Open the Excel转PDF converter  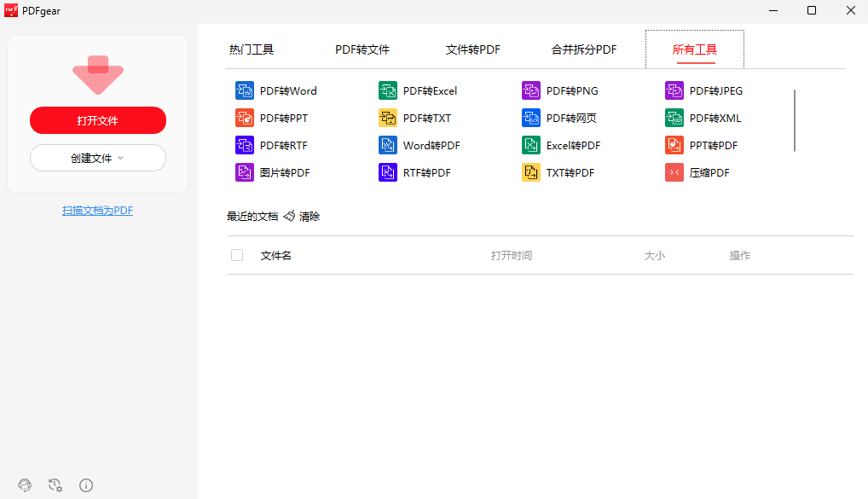pyautogui.click(x=571, y=145)
